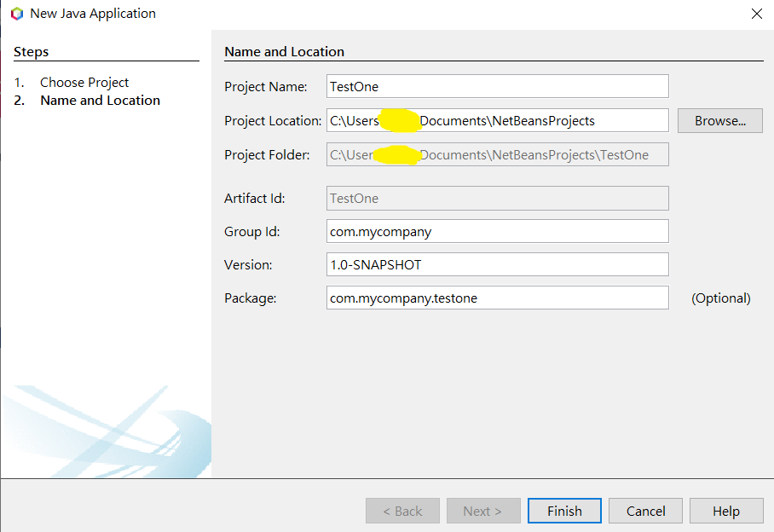Screen dimensions: 774x532
Task: Click the greyed-out Artifact Id field
Action: pyautogui.click(x=498, y=198)
